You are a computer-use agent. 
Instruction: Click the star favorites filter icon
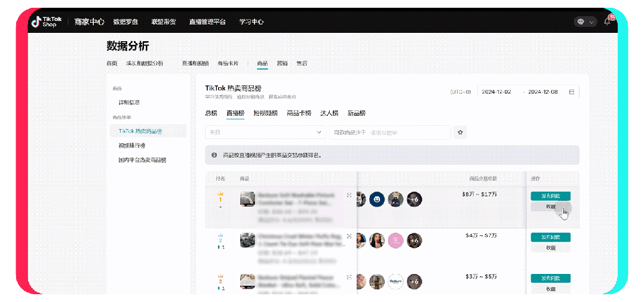pos(460,132)
